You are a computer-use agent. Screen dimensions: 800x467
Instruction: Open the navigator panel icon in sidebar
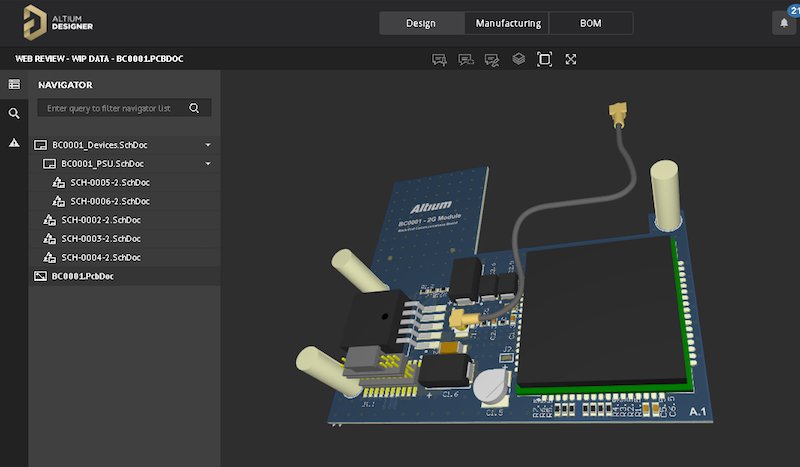(x=14, y=85)
